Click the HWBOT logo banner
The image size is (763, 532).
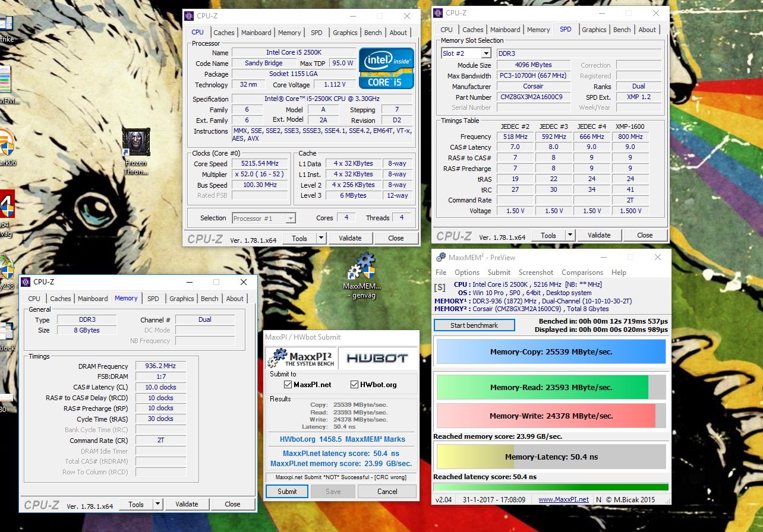click(377, 357)
